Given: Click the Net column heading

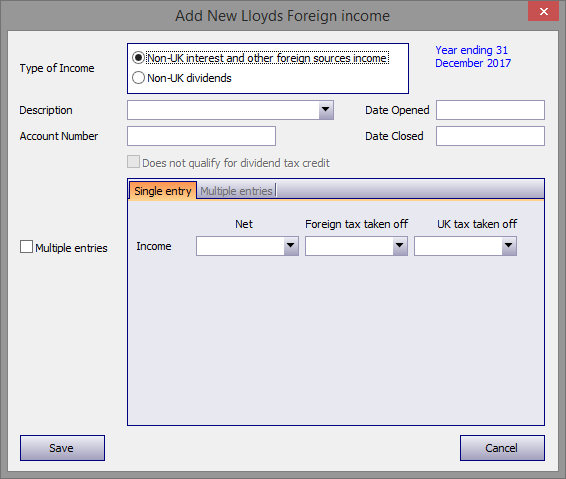Looking at the screenshot, I should coord(244,224).
